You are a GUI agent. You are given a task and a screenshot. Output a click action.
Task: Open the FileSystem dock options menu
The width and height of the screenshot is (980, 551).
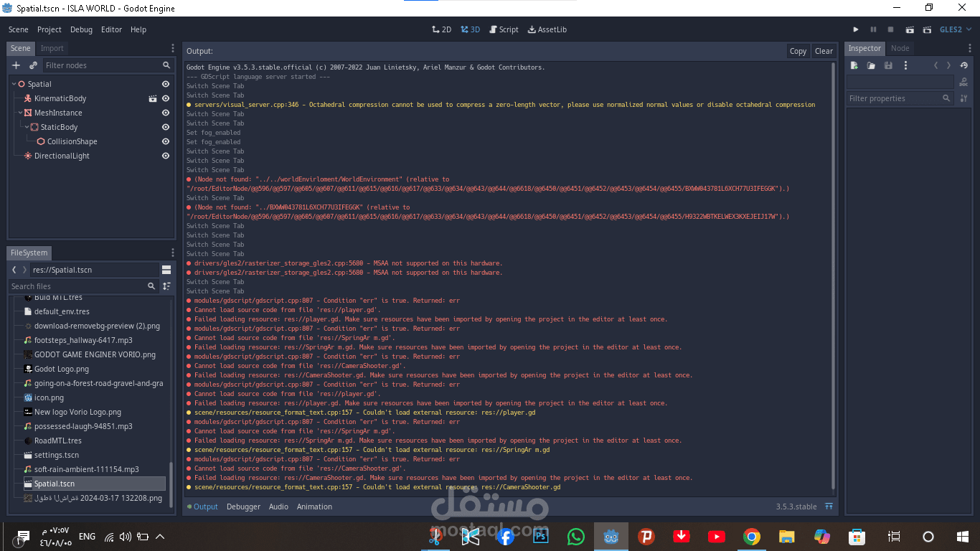(x=172, y=253)
